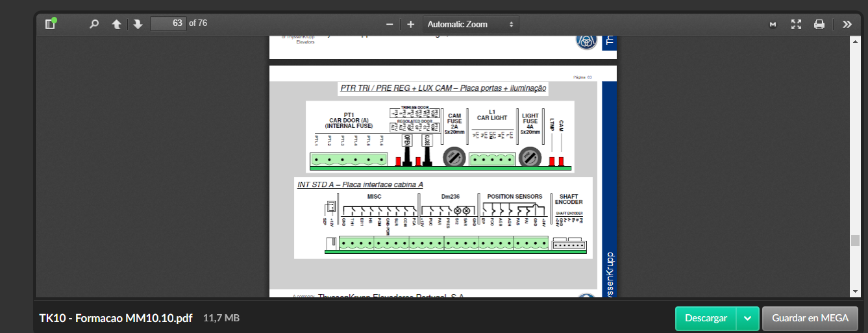Click the L1 CAR LIGHT label
This screenshot has width=868, height=333.
(x=492, y=115)
